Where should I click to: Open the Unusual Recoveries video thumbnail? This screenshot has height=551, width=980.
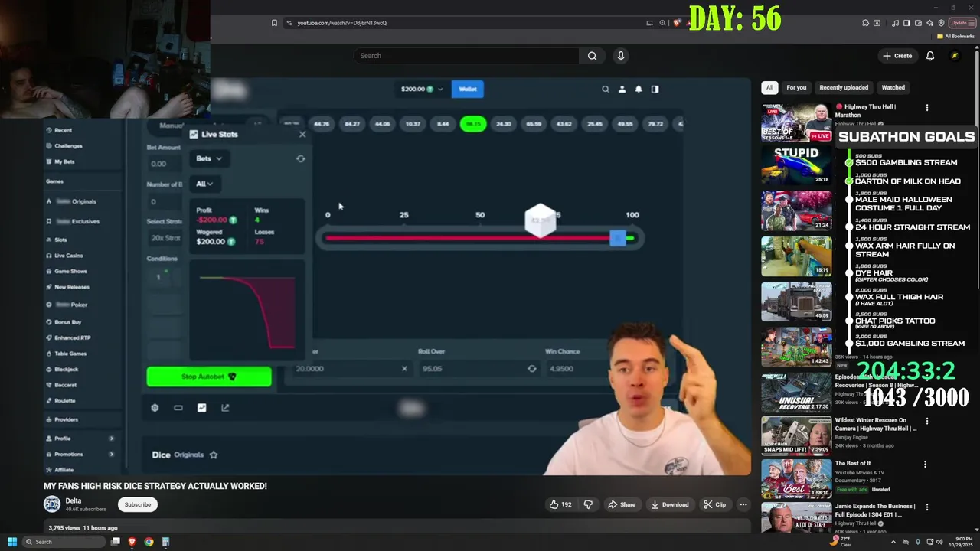pos(796,393)
